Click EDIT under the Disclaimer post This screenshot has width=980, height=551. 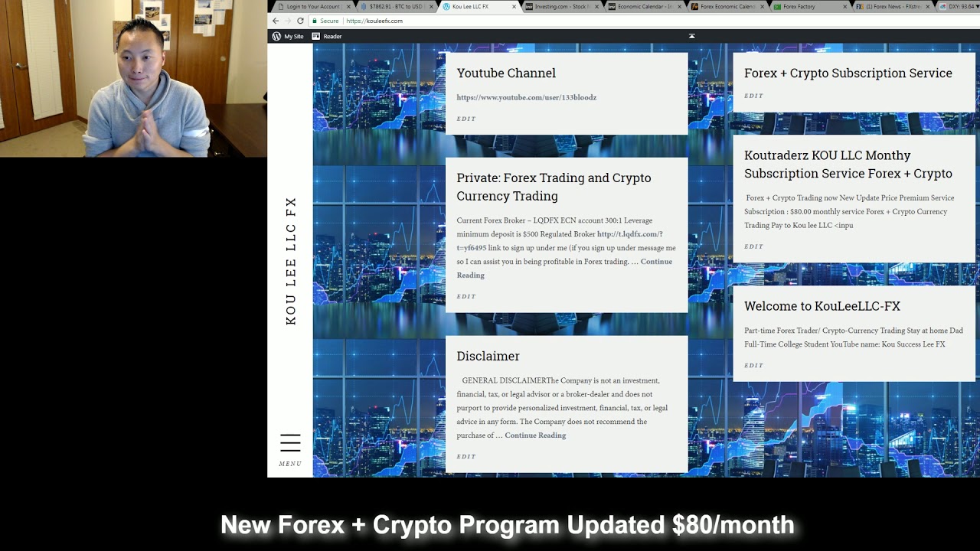click(466, 457)
